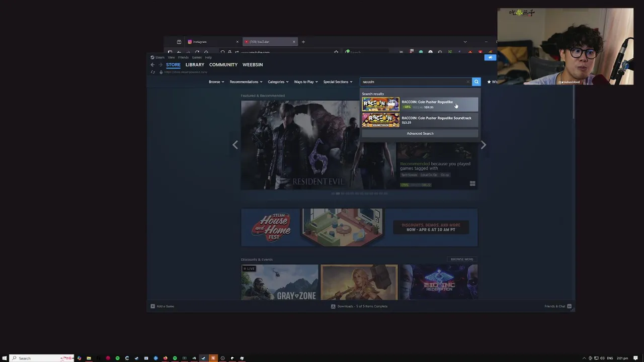Open the Steam logo menu
This screenshot has width=644, height=362.
(157, 57)
